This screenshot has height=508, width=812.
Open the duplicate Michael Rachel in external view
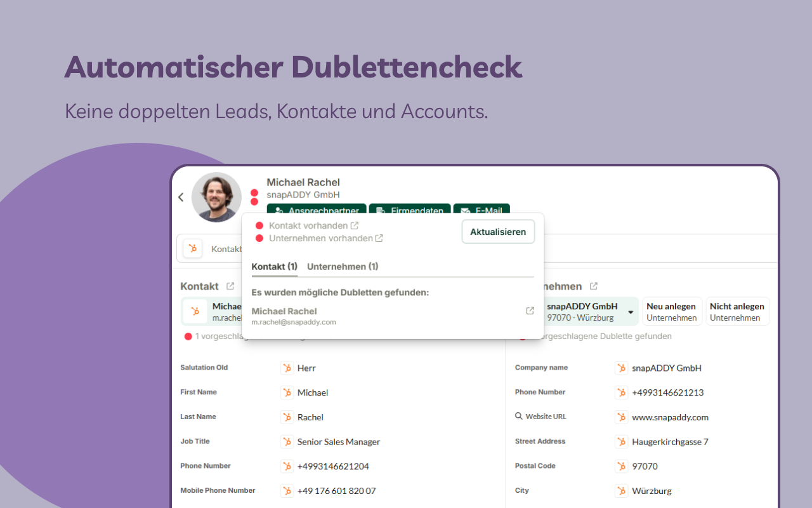point(530,311)
